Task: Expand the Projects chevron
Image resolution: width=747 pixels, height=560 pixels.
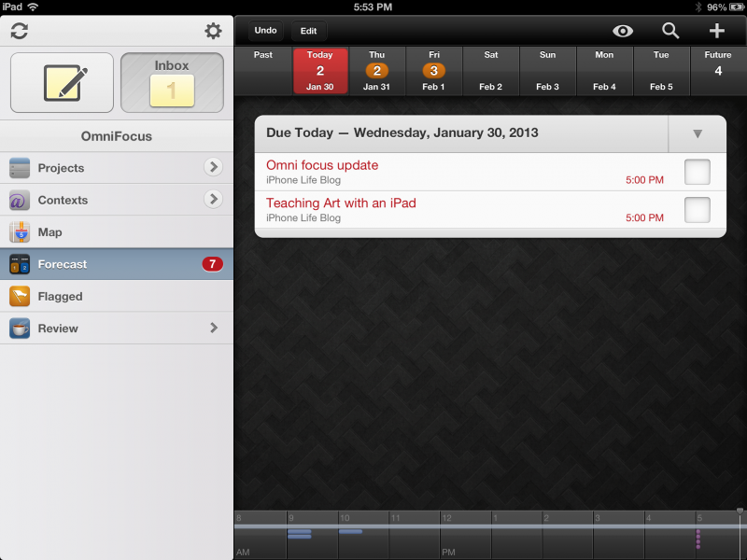Action: [x=214, y=167]
